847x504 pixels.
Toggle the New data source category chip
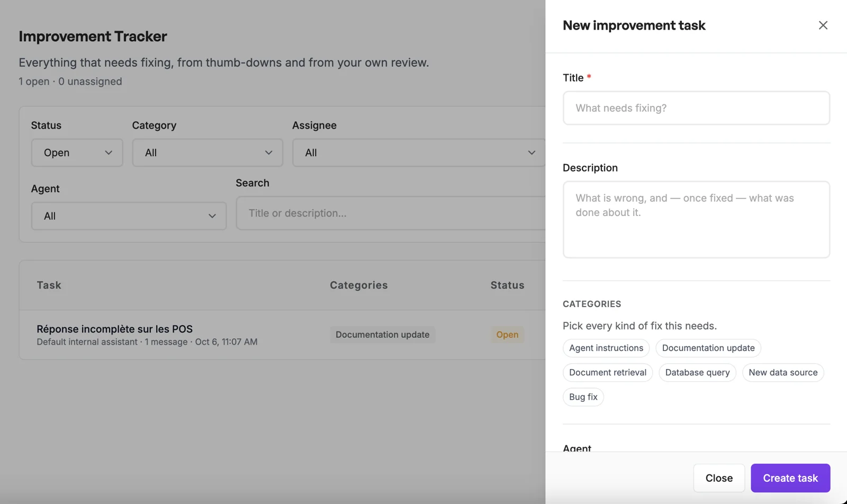click(x=783, y=372)
